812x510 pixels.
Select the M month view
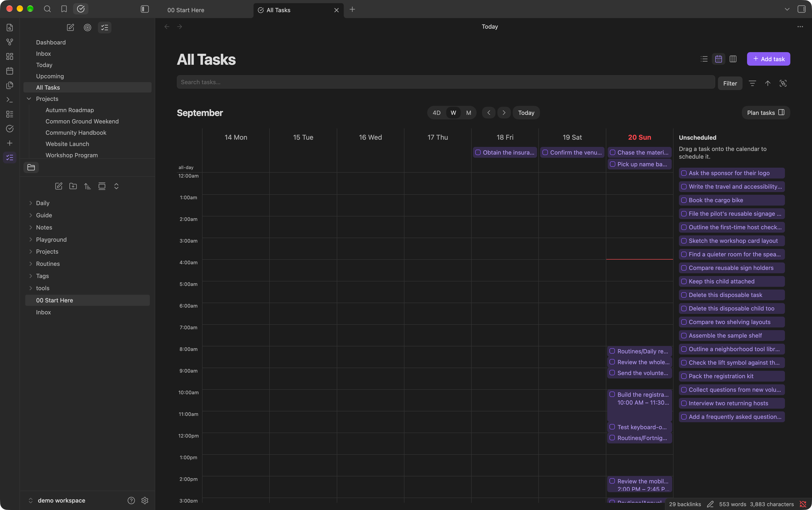pos(468,113)
